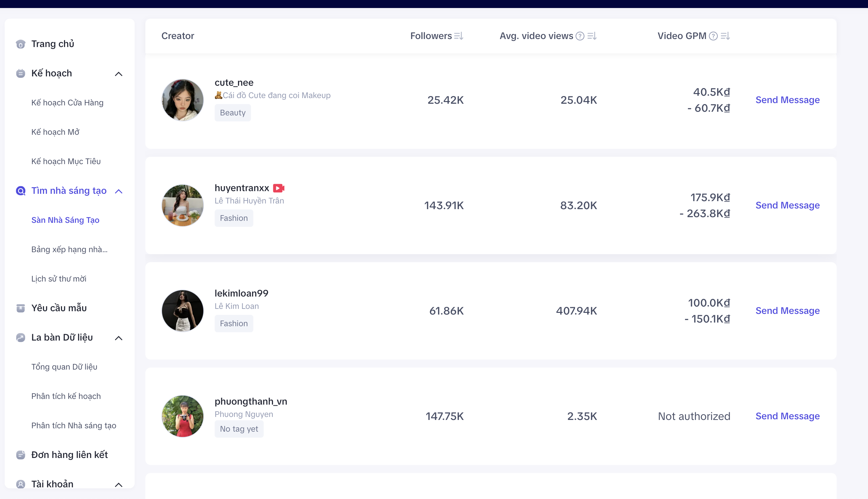The image size is (868, 499).
Task: Open Phân tích Nhà sáng tạo
Action: click(x=74, y=426)
